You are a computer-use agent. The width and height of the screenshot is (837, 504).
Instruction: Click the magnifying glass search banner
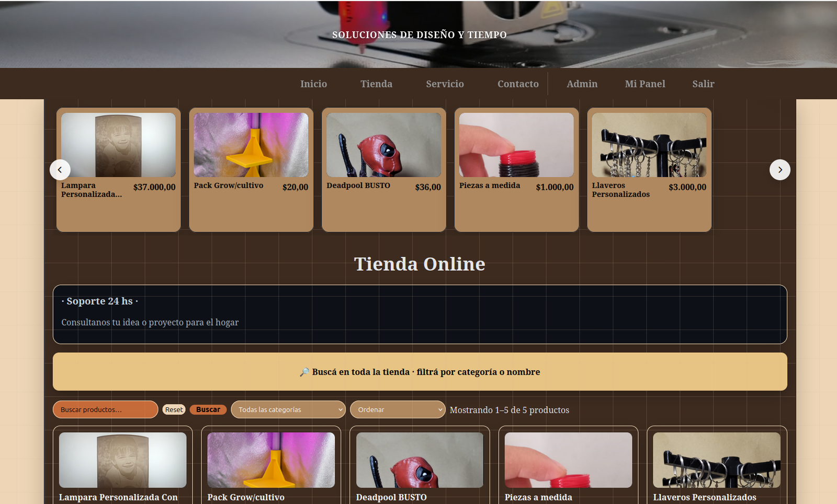pyautogui.click(x=418, y=372)
